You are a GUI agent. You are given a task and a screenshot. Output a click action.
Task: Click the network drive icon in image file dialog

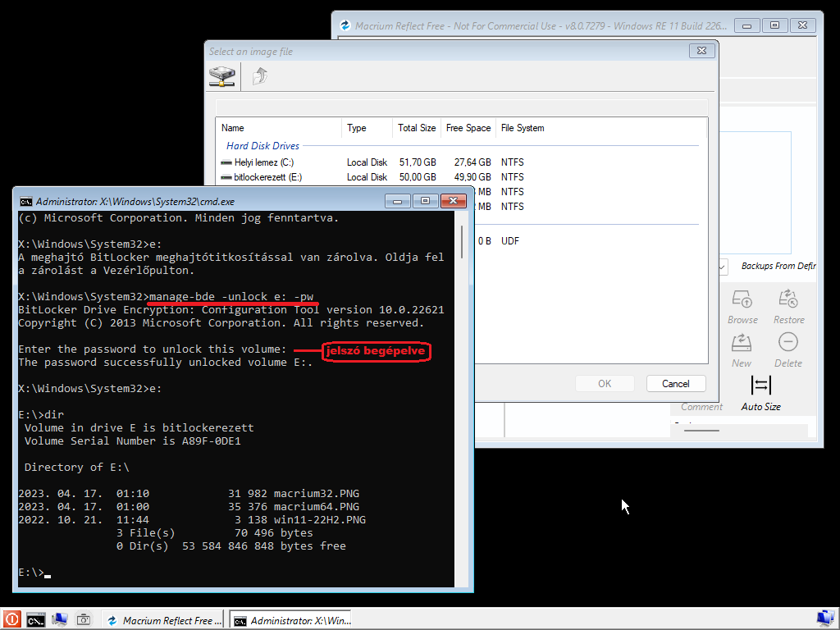(x=221, y=76)
